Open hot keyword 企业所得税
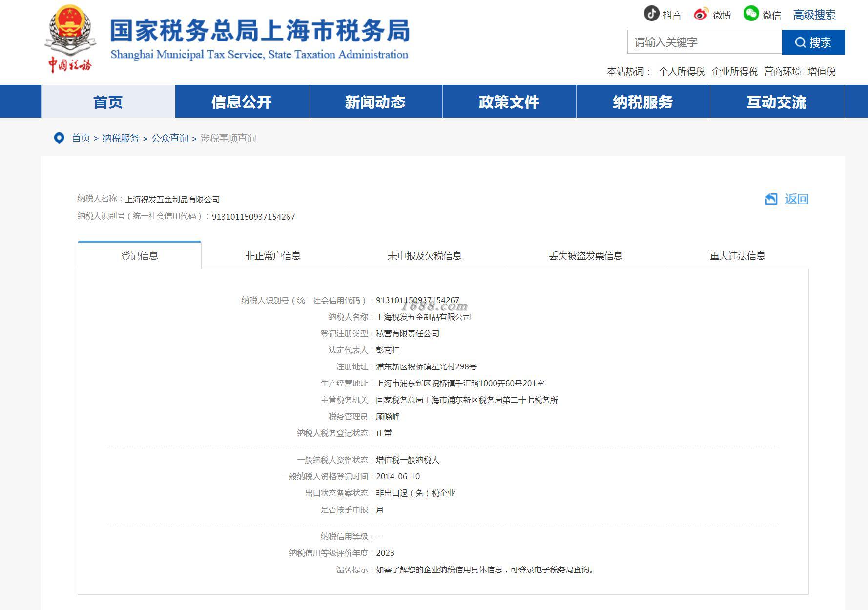 (x=734, y=71)
